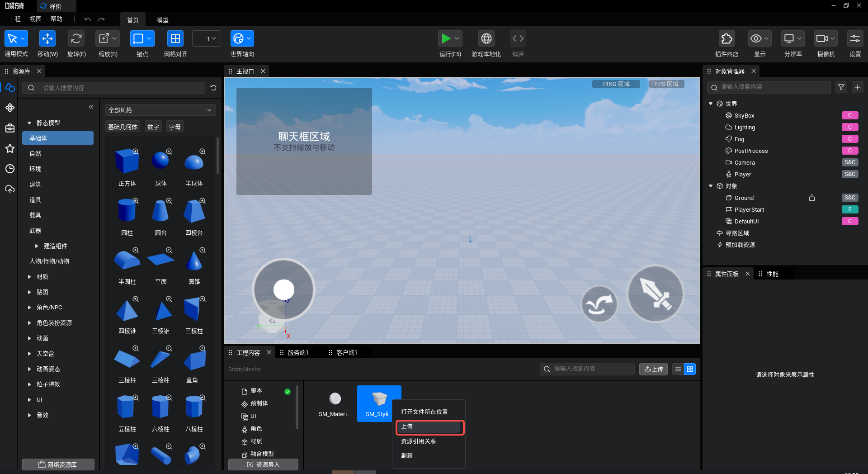Open recent history clock icon

(x=10, y=169)
